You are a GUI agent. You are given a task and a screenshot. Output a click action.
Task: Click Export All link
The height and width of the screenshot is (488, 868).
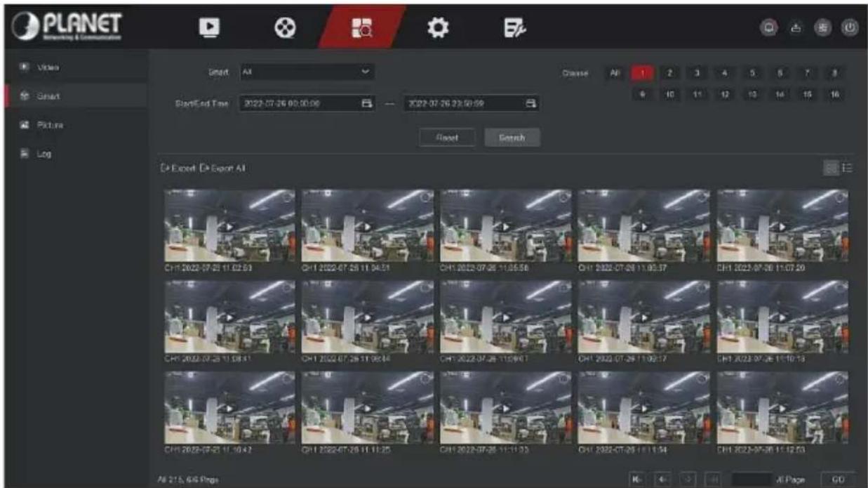(223, 169)
